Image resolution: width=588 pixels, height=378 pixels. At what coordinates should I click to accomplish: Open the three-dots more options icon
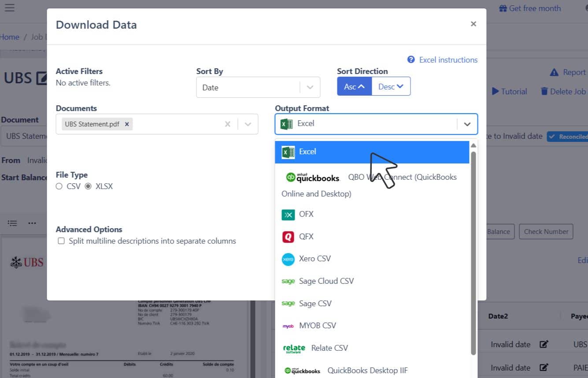point(32,223)
